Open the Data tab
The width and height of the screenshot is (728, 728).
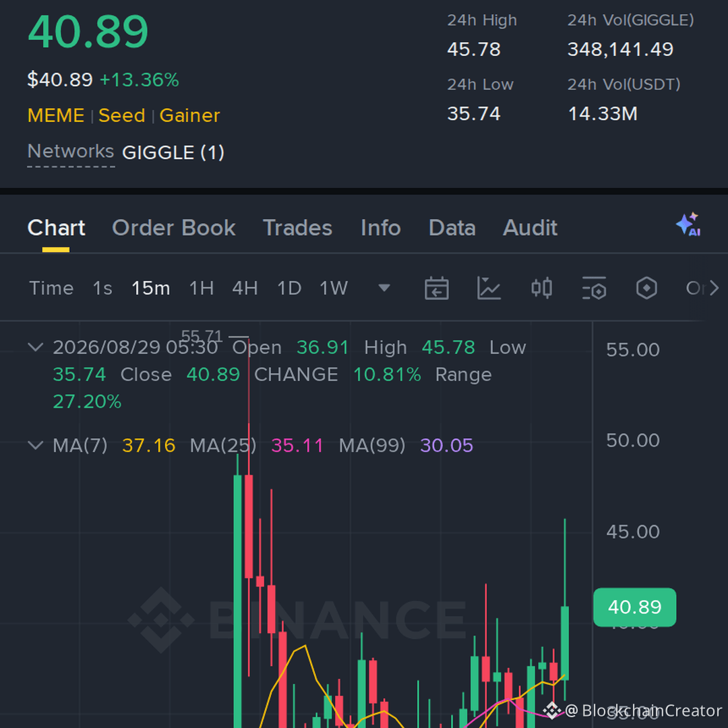coord(452,228)
